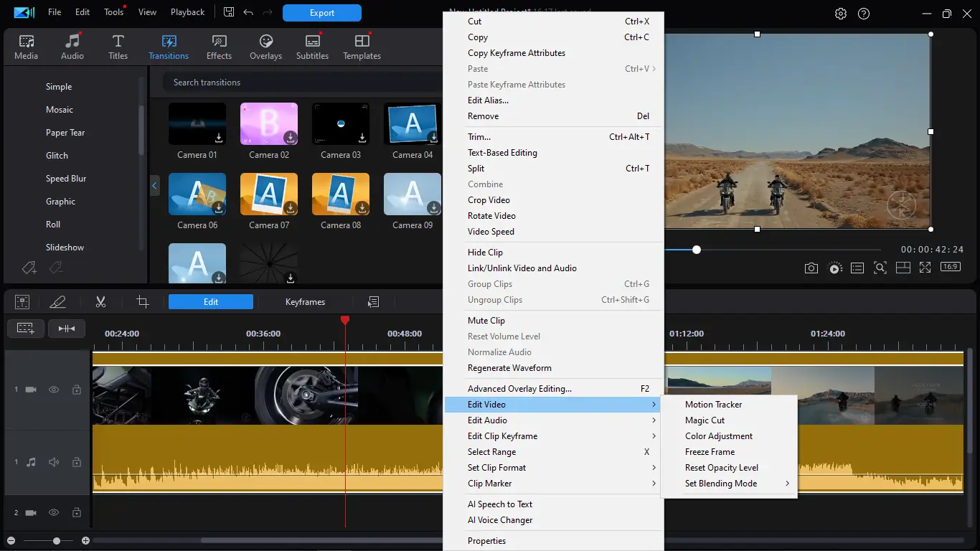Select the split scissors tool in timeline toolbar
The width and height of the screenshot is (980, 551).
[x=100, y=302]
